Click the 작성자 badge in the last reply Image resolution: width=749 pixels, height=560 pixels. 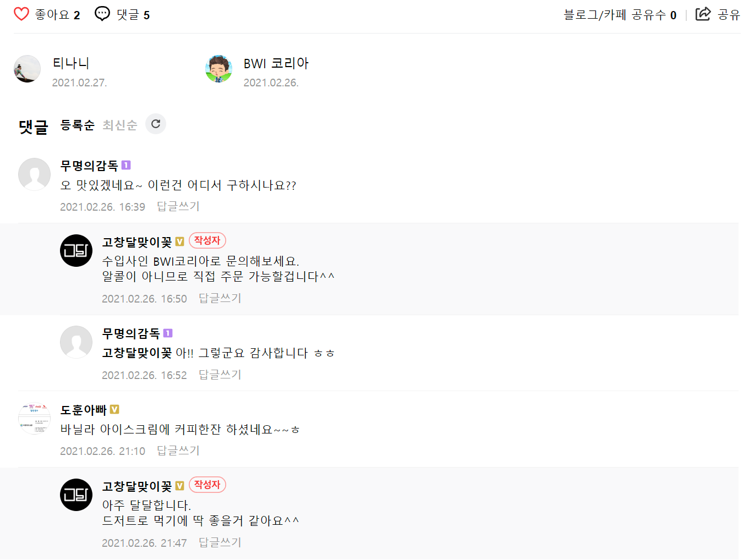(x=207, y=485)
